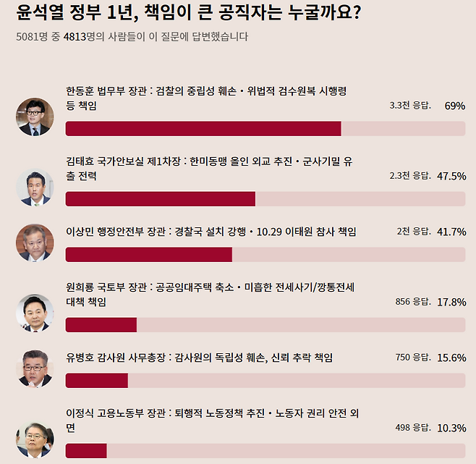The height and width of the screenshot is (464, 476).
Task: Select the 10.3% result bar for 이정식
Action: coord(265,451)
